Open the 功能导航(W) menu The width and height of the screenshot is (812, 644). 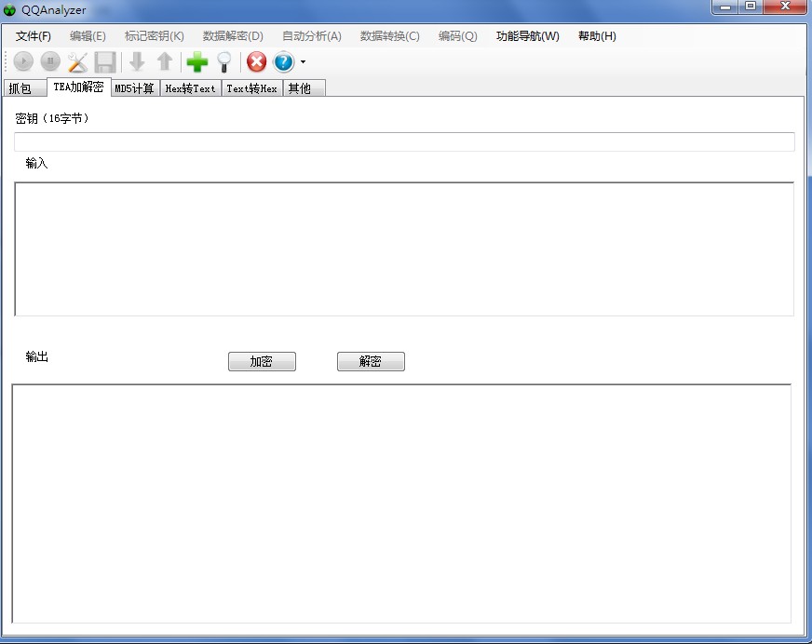point(528,36)
